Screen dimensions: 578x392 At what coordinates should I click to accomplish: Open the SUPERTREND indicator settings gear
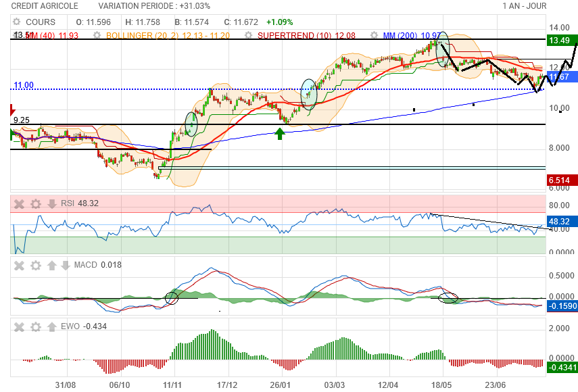pos(249,35)
